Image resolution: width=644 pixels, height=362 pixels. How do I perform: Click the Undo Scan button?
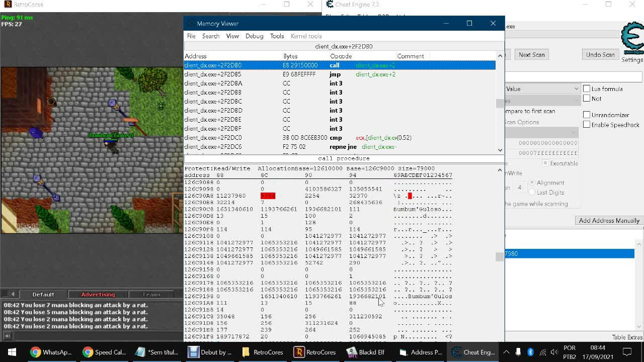click(600, 55)
